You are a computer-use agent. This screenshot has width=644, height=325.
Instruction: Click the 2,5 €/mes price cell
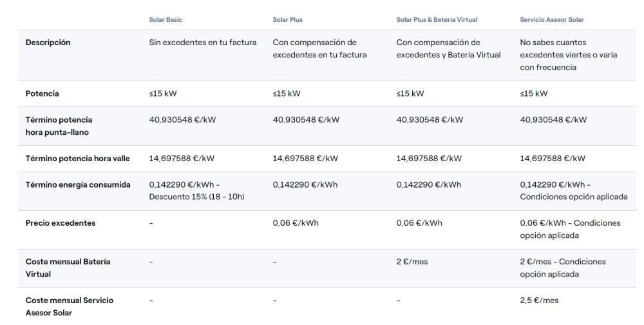tap(539, 300)
